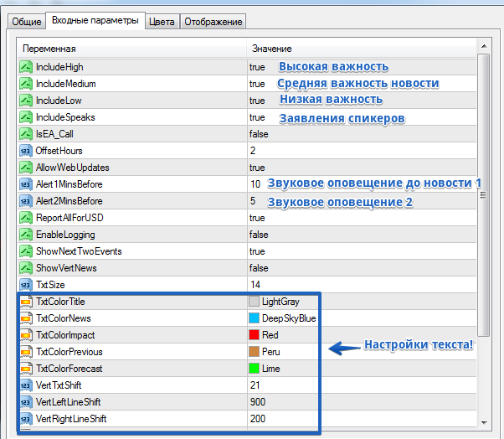Select the Alert1MinsBefore parameter icon

point(26,184)
